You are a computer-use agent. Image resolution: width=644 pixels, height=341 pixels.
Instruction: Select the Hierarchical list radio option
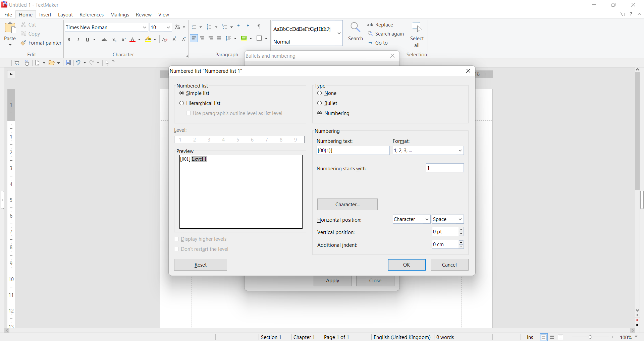click(x=182, y=104)
